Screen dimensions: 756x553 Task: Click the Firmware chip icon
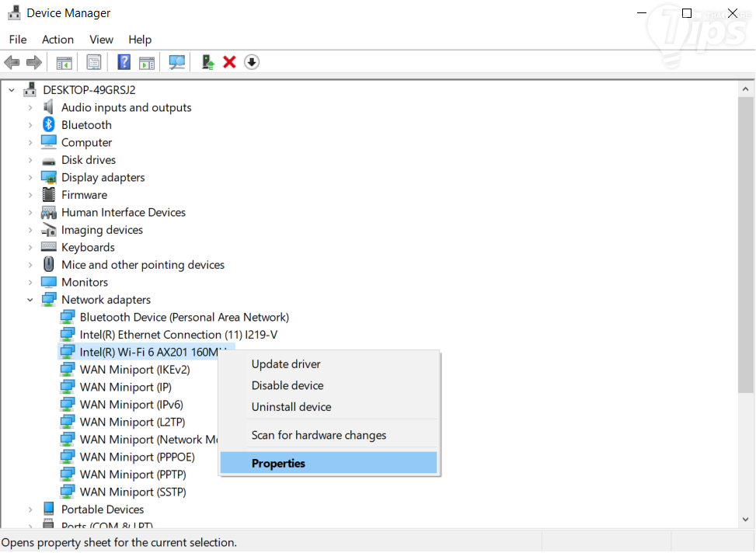[49, 195]
